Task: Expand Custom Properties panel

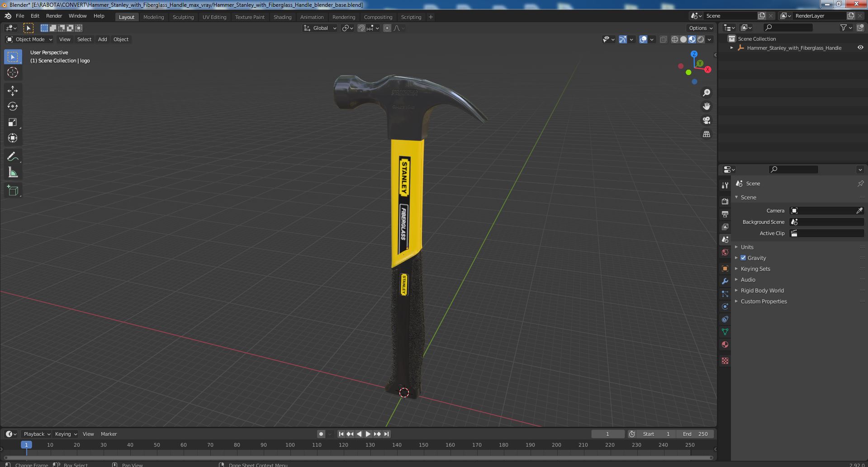Action: (x=764, y=301)
